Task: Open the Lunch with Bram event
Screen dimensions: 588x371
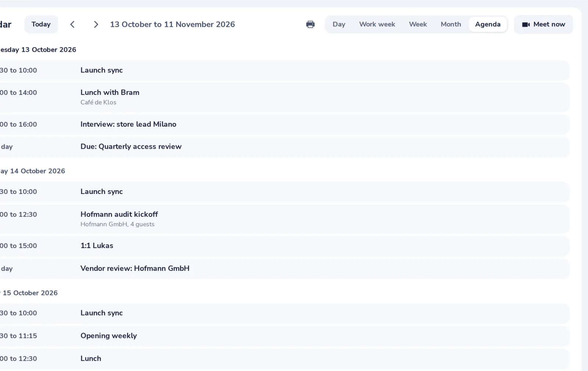Action: click(284, 97)
